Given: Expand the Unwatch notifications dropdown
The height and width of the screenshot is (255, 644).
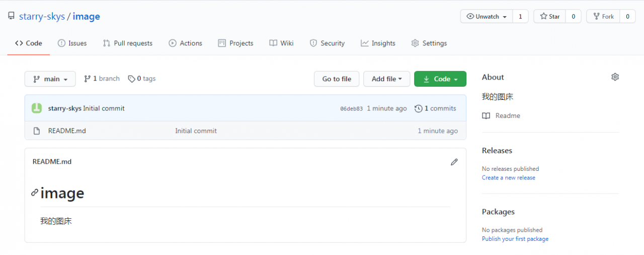Looking at the screenshot, I should point(486,17).
